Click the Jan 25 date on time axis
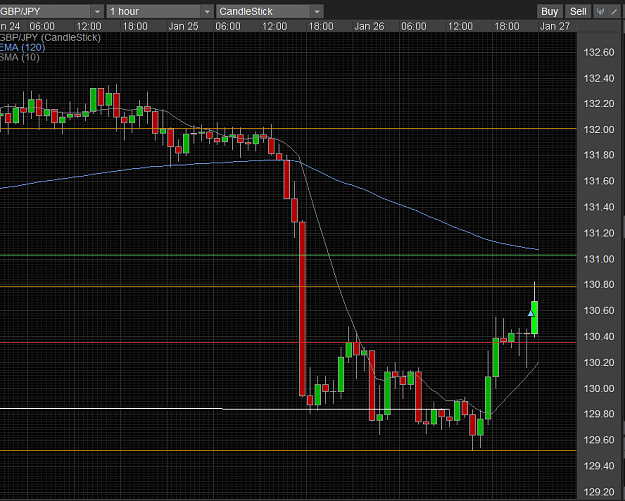The width and height of the screenshot is (625, 501). pyautogui.click(x=183, y=26)
